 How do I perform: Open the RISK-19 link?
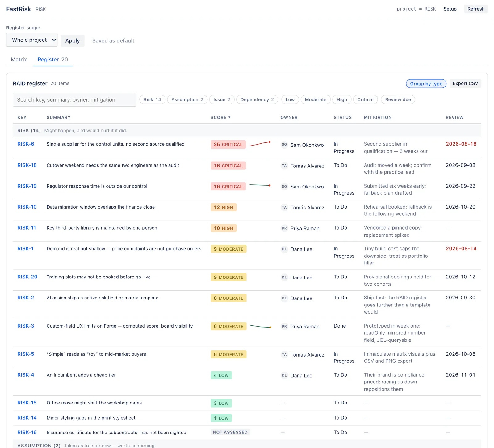[x=27, y=186]
